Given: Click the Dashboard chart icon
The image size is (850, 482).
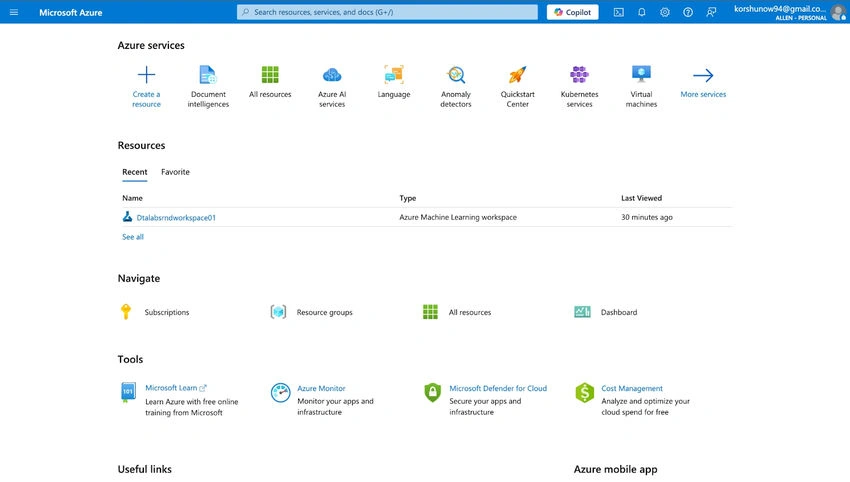Looking at the screenshot, I should (x=582, y=312).
